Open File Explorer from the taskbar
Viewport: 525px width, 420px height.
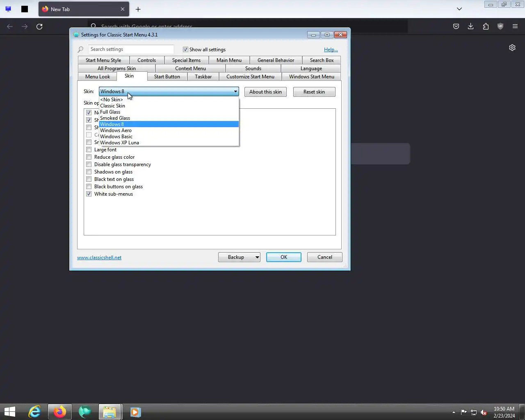(x=110, y=412)
